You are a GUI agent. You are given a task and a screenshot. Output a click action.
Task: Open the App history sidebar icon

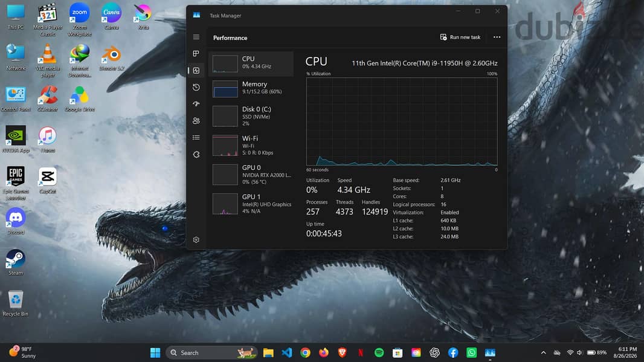196,87
